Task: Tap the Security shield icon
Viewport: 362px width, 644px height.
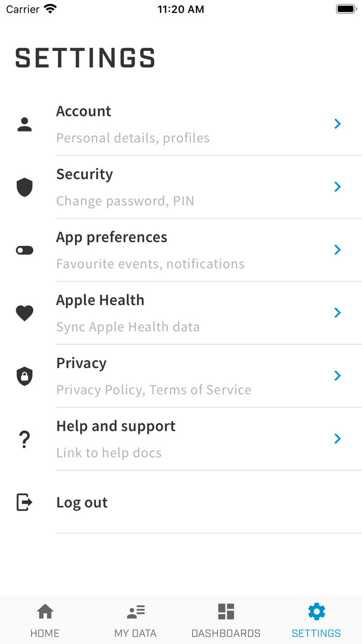Action: pyautogui.click(x=24, y=187)
